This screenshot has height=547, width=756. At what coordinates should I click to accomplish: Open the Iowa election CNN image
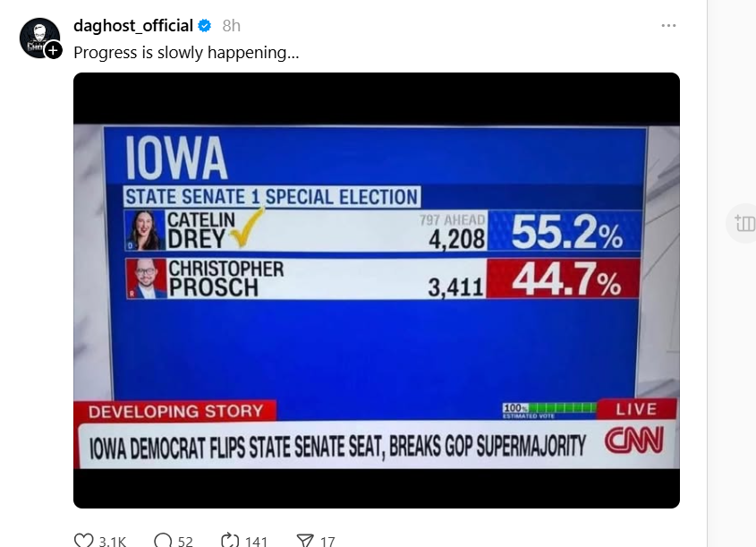376,290
